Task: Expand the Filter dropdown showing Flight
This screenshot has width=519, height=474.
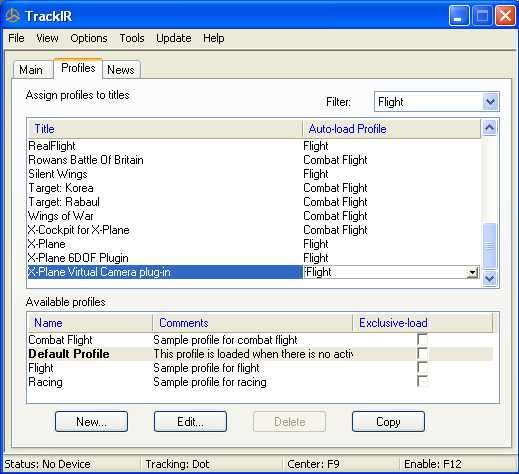Action: click(x=490, y=101)
